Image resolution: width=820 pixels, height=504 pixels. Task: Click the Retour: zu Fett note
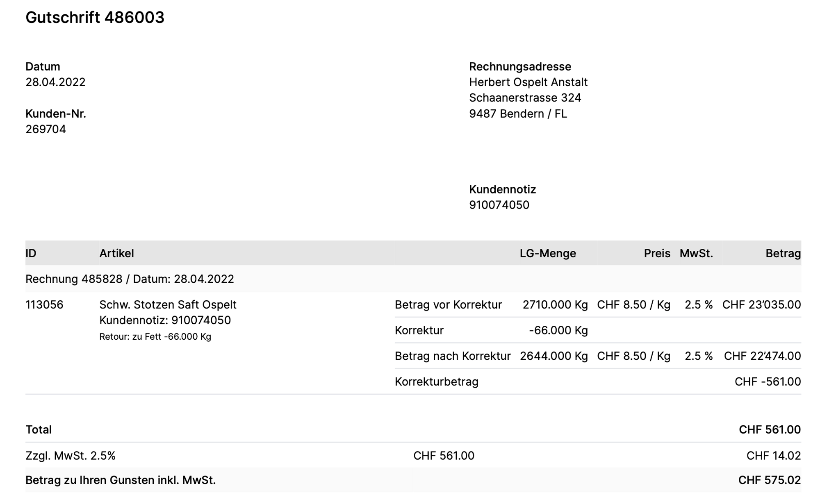[155, 337]
